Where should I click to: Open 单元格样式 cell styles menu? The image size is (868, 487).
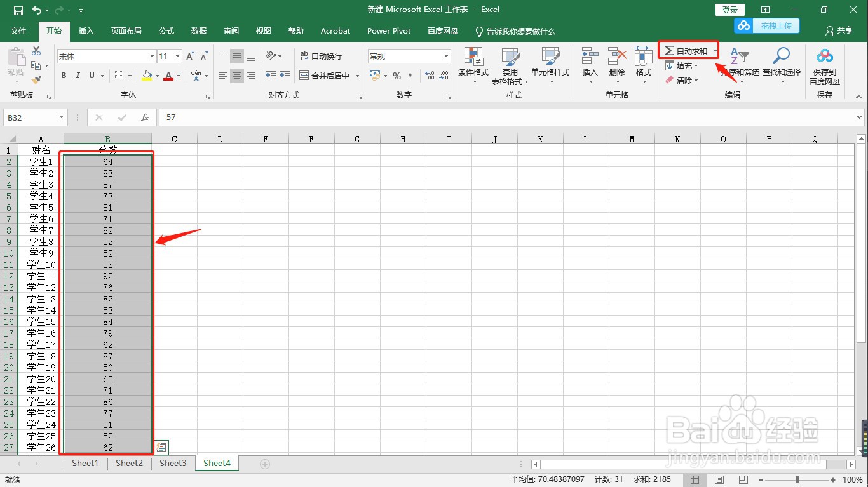(x=550, y=65)
